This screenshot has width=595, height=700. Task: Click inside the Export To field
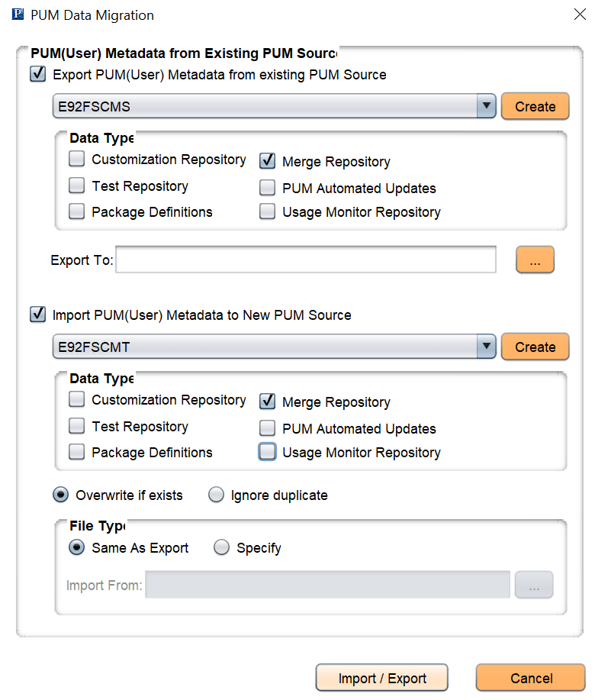(x=305, y=260)
